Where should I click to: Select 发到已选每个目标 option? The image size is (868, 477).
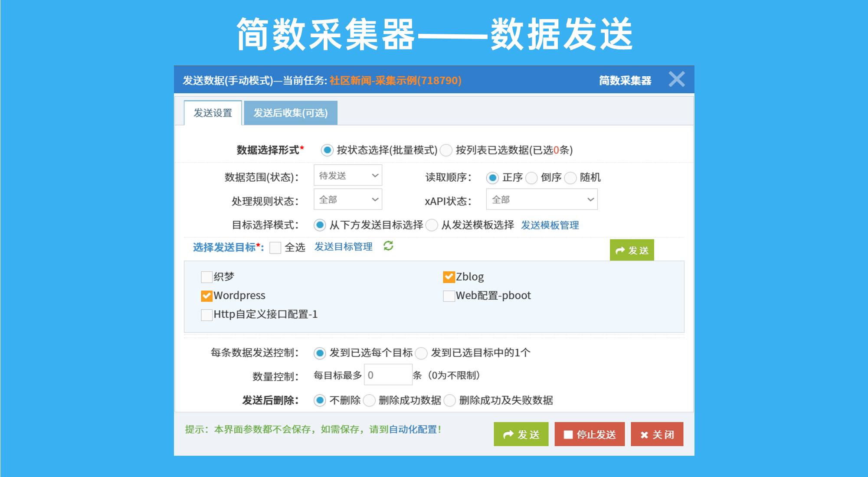coord(320,353)
